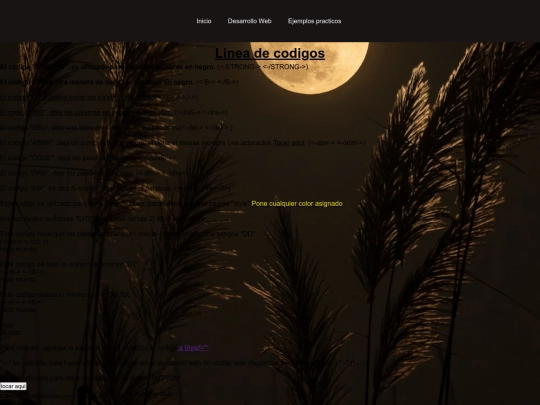Open the Inicio navigation link
Image resolution: width=540 pixels, height=405 pixels.
(x=204, y=21)
